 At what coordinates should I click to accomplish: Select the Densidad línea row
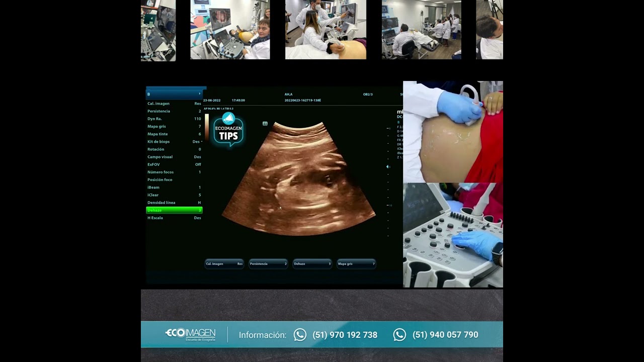point(174,203)
